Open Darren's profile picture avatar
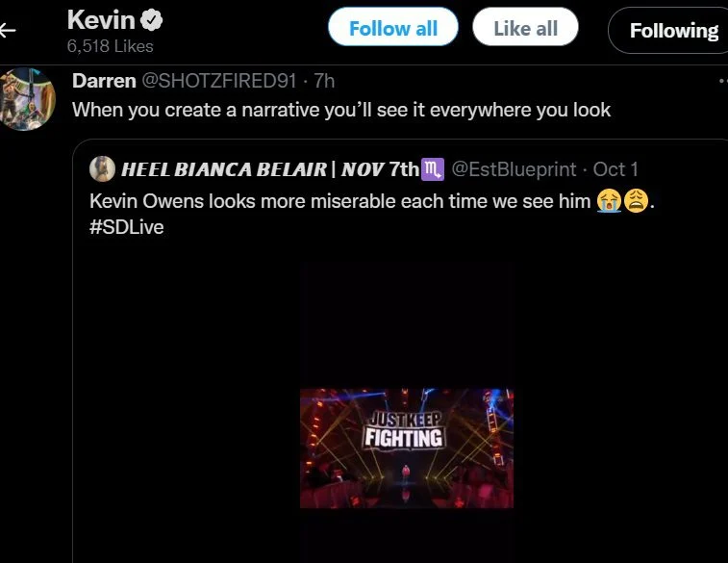The image size is (728, 563). point(27,99)
